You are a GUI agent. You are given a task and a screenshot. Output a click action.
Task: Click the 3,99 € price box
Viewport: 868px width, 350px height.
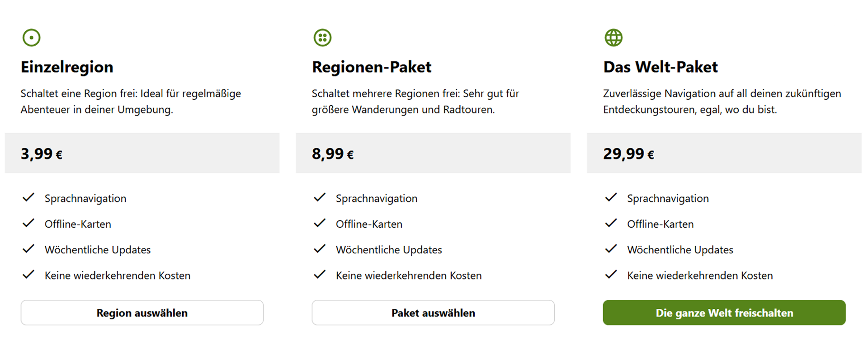coord(142,153)
